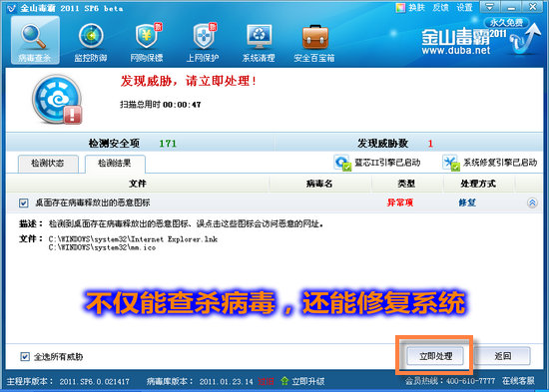Click the www.duba.net website link
549x392 pixels.
(x=456, y=51)
